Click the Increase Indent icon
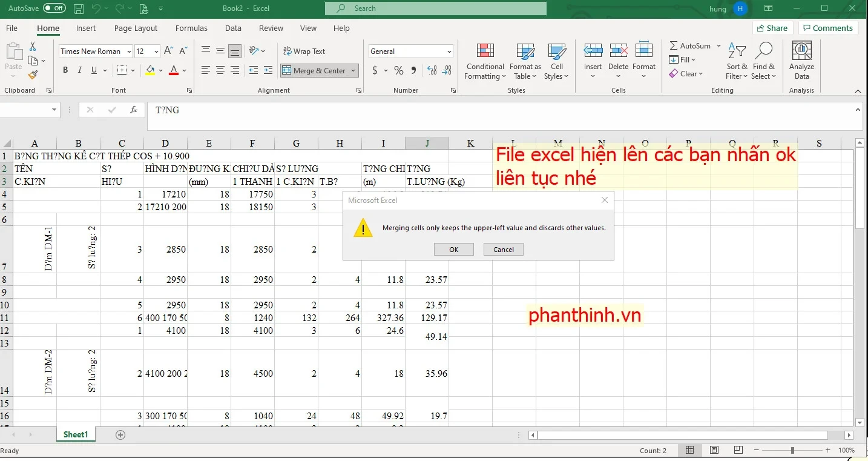 [x=268, y=70]
